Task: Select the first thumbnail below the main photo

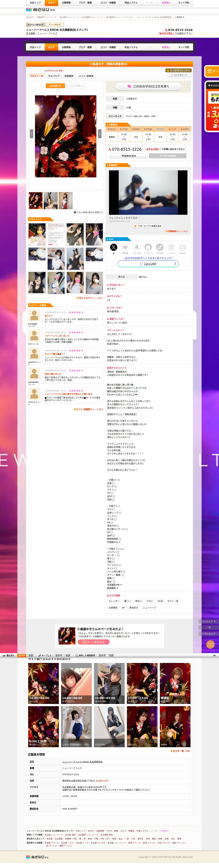Action: [36, 200]
